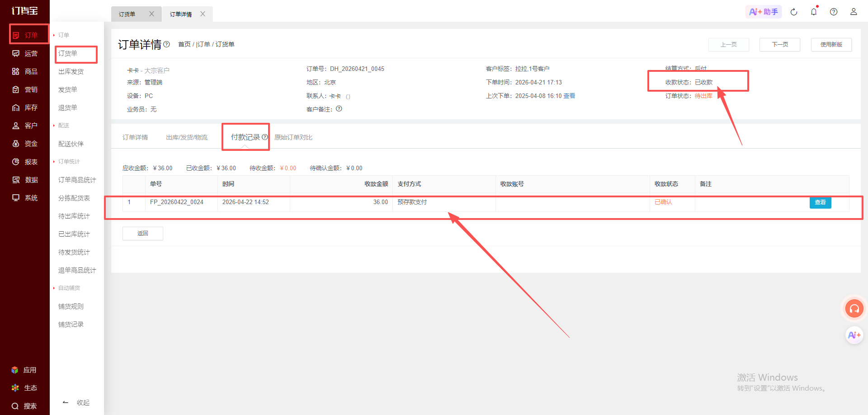Screen dimensions: 868x415
Task: Switch to the 原始订单对比 tab
Action: tap(293, 137)
